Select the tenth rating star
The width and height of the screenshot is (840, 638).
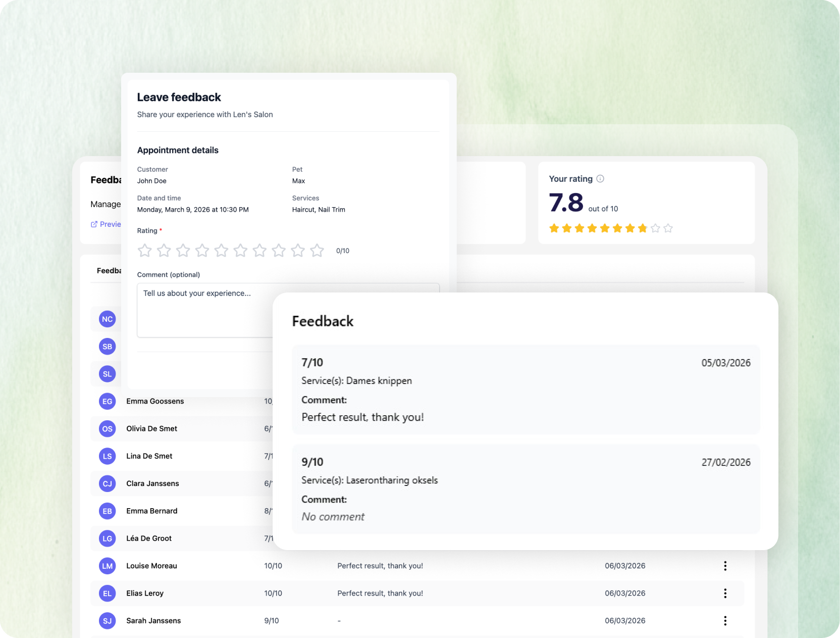tap(317, 251)
